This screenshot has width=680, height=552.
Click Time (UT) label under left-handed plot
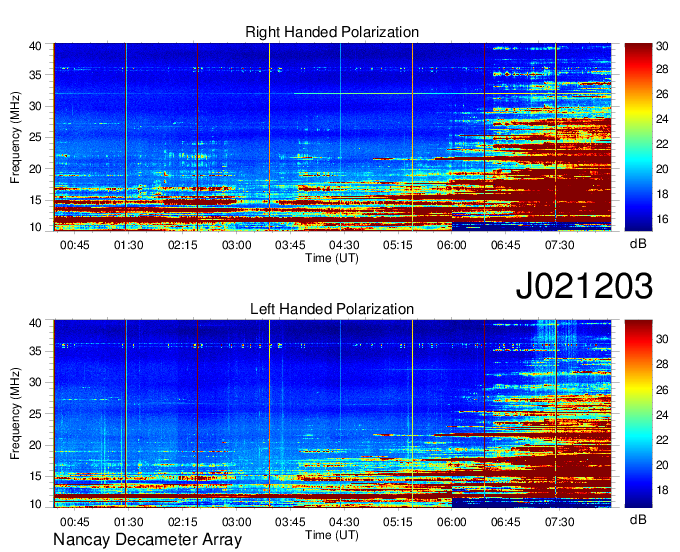pos(332,535)
